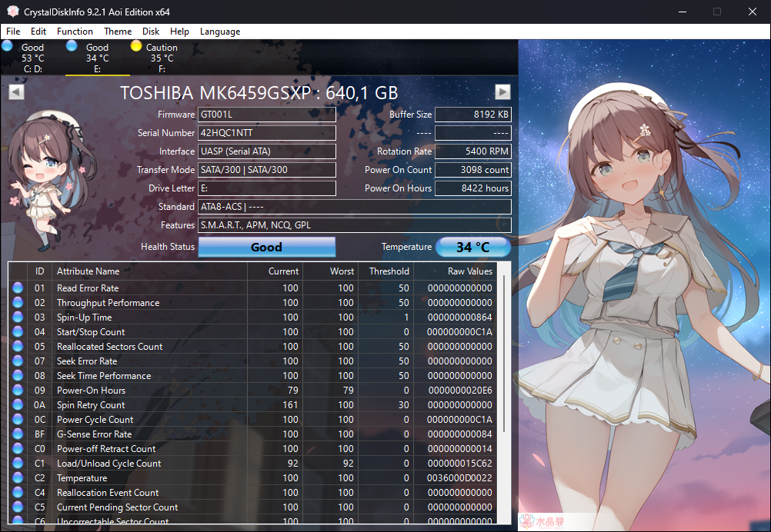Screen dimensions: 771x532
Task: Click the Power On Count value 3098 count
Action: pos(473,169)
